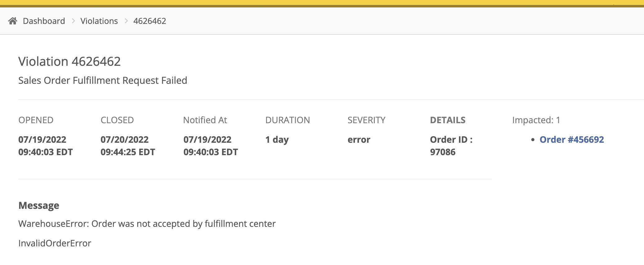Click the Impacted: 1 label

point(536,120)
